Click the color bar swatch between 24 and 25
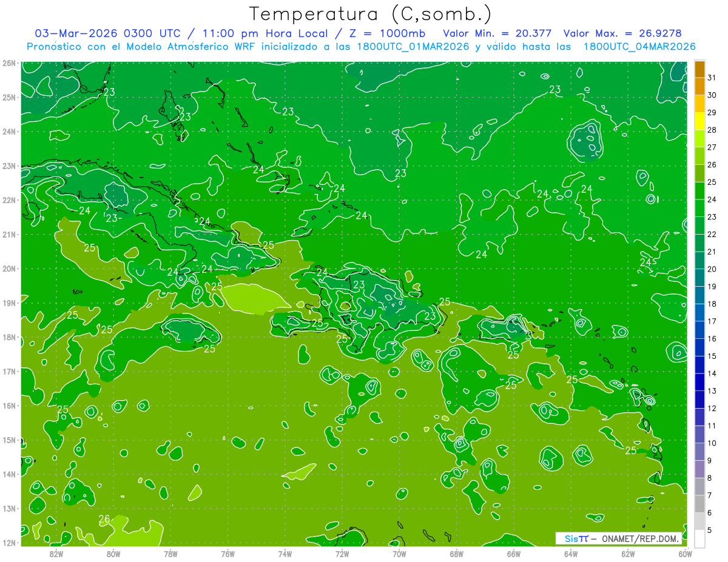 [699, 190]
